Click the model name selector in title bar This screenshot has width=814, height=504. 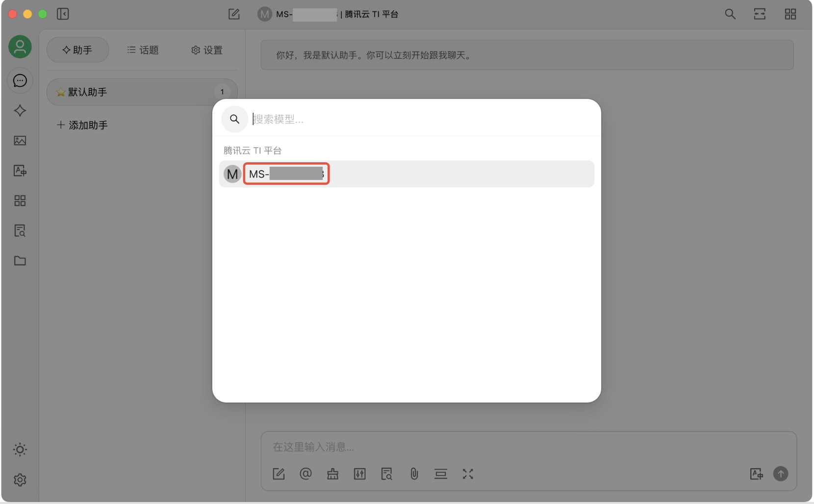tap(328, 14)
